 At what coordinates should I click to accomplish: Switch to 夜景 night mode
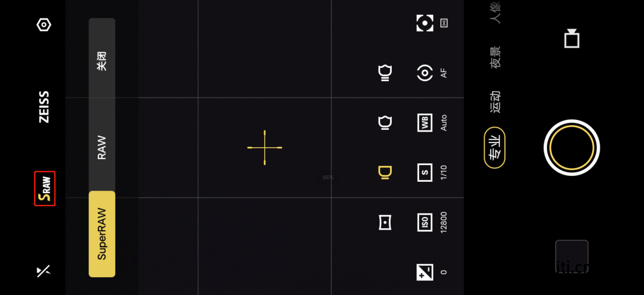tap(496, 57)
